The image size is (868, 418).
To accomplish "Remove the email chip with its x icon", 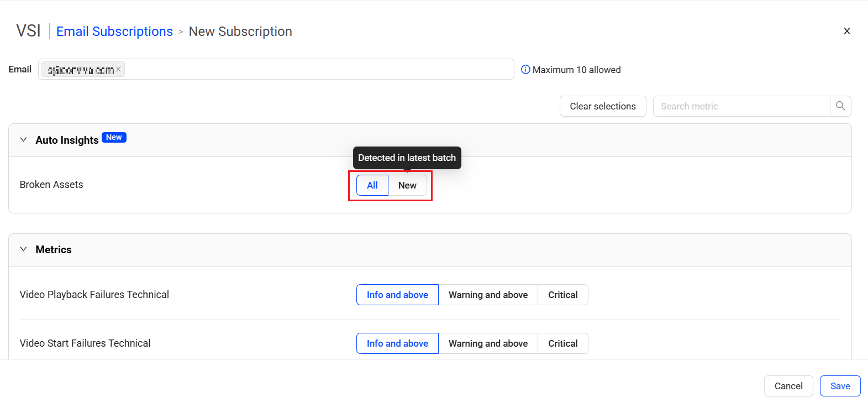I will click(x=118, y=70).
